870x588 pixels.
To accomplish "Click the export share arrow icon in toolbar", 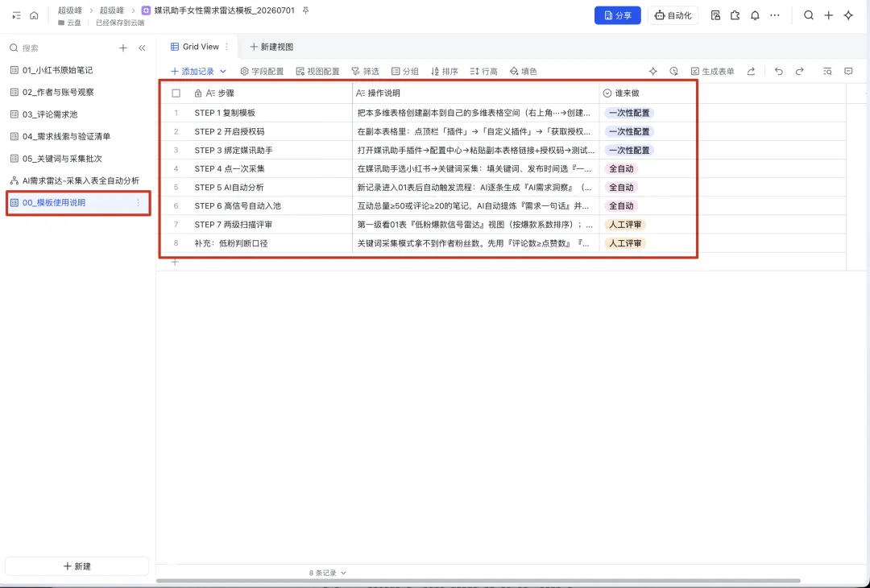I will coord(751,71).
